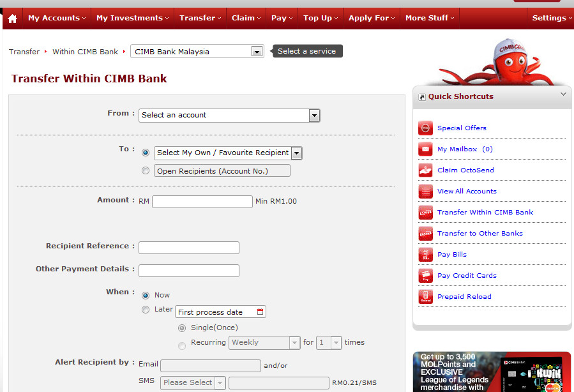Open the Claim menu
The image size is (574, 392).
[x=246, y=18]
